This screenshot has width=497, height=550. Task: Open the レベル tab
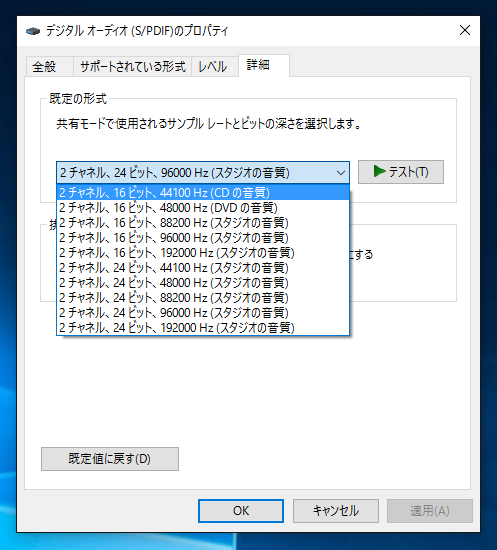[x=215, y=66]
